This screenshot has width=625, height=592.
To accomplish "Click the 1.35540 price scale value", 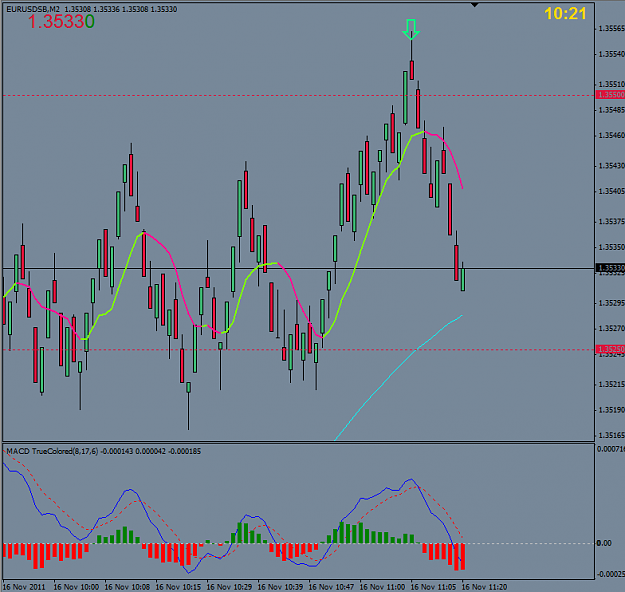I will [x=611, y=54].
